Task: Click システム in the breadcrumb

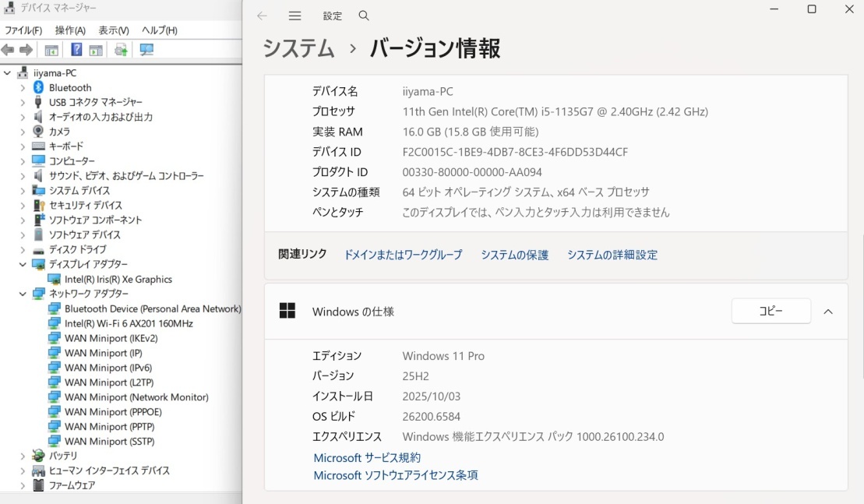Action: pos(298,48)
